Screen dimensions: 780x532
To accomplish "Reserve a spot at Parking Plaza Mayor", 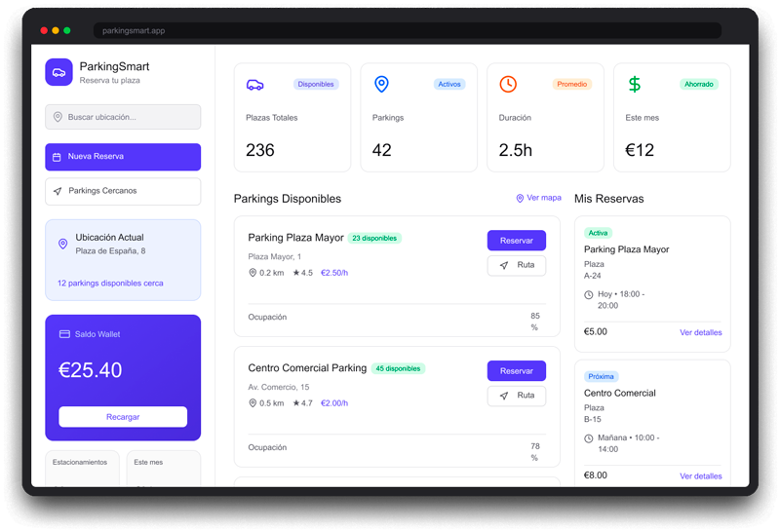I will 516,241.
